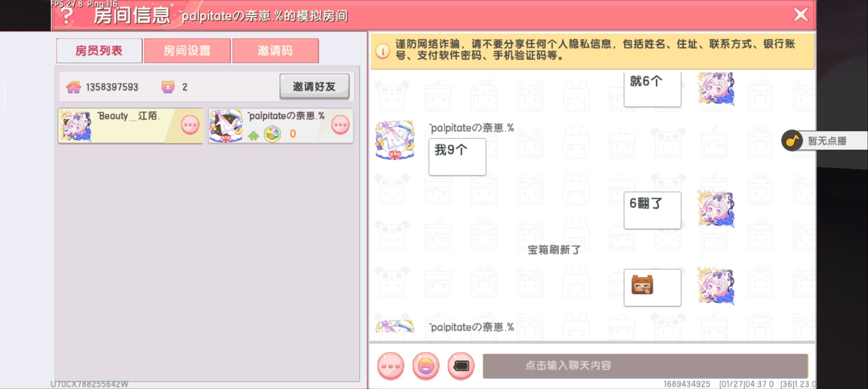
Task: Click the sticker emoji chat message
Action: pyautogui.click(x=652, y=287)
